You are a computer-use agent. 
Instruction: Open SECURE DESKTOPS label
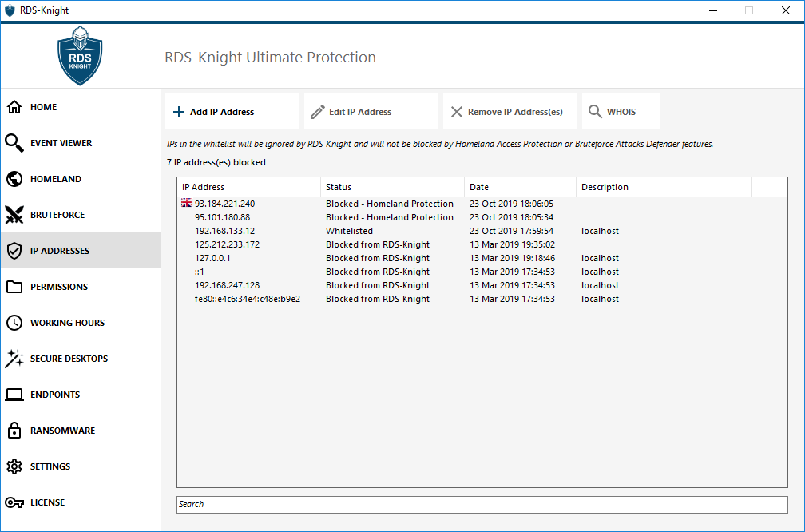coord(69,359)
